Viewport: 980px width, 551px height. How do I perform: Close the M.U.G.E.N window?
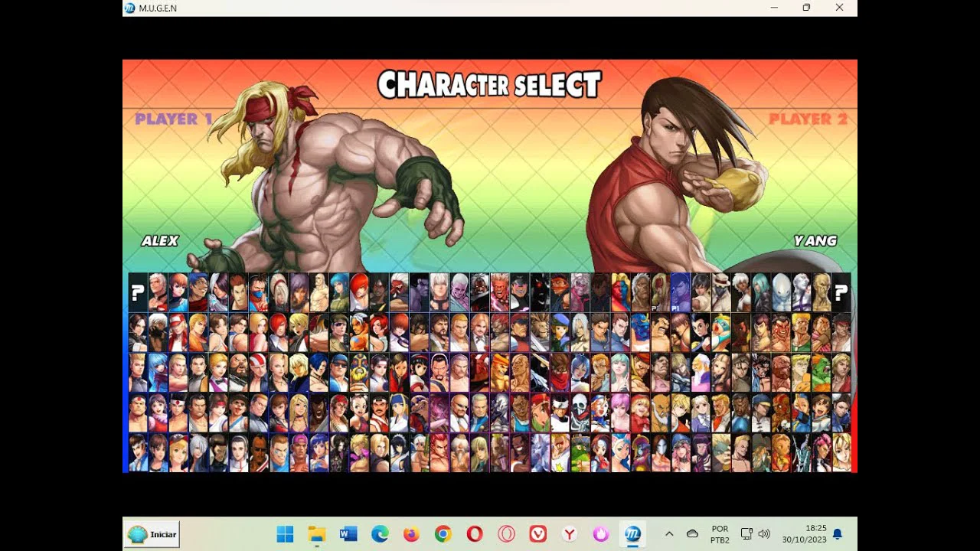click(839, 8)
